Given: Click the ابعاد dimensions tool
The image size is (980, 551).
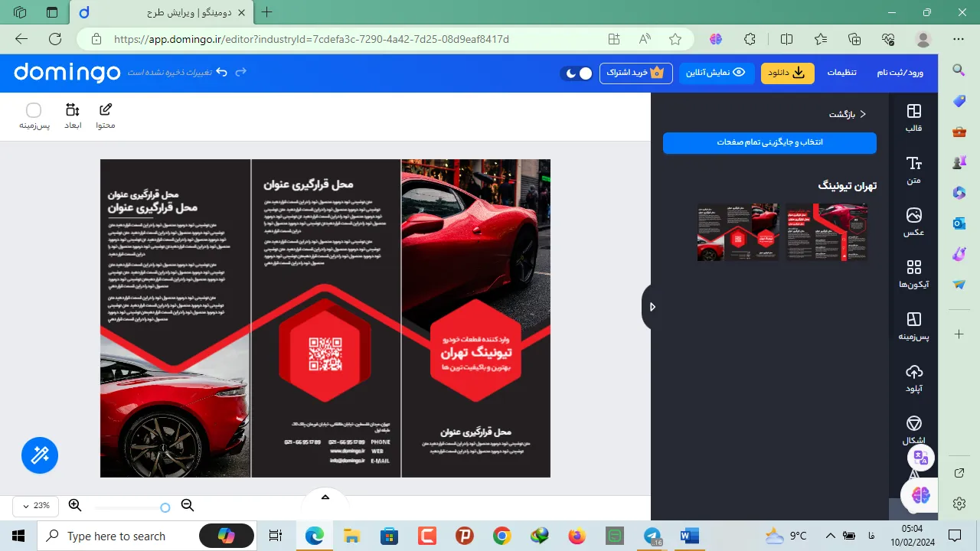Looking at the screenshot, I should (x=73, y=116).
